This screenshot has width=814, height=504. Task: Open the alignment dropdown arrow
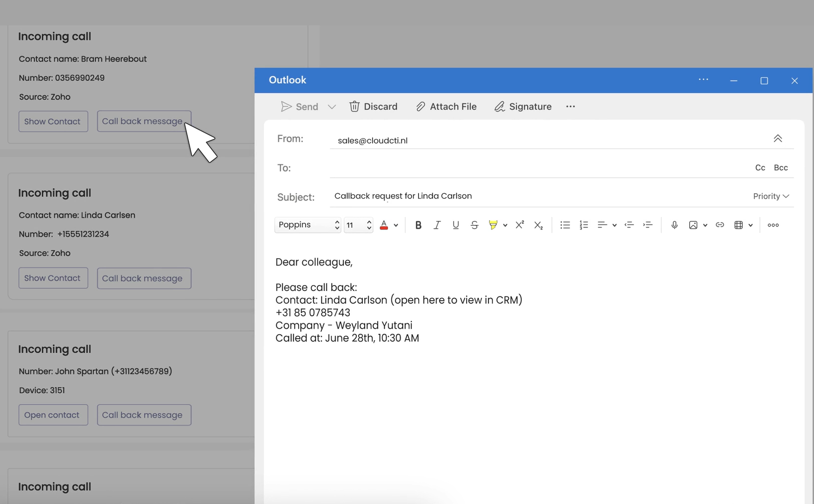pos(614,225)
